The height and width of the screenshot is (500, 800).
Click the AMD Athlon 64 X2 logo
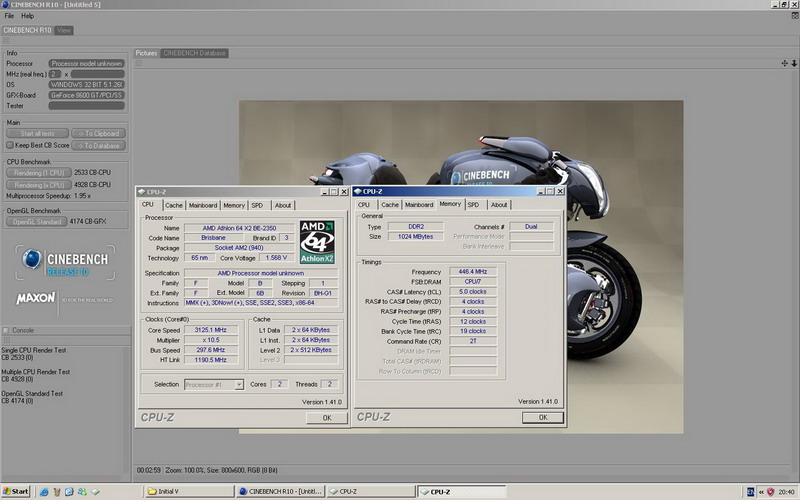(319, 242)
